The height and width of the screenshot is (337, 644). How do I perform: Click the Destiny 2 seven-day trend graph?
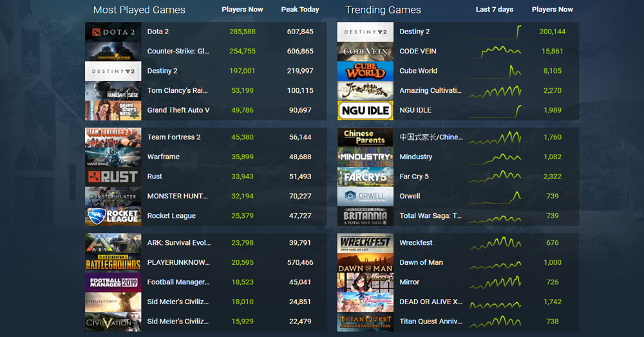[495, 32]
